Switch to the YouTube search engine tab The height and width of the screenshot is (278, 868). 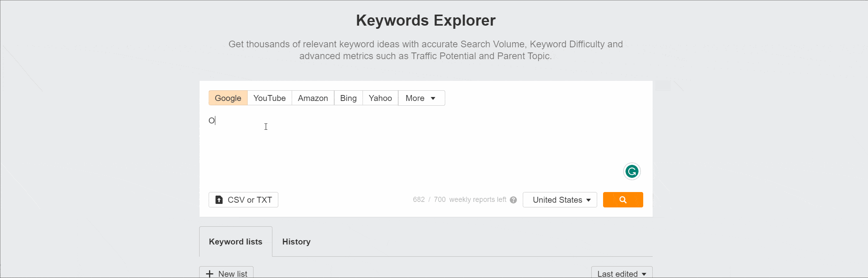270,98
